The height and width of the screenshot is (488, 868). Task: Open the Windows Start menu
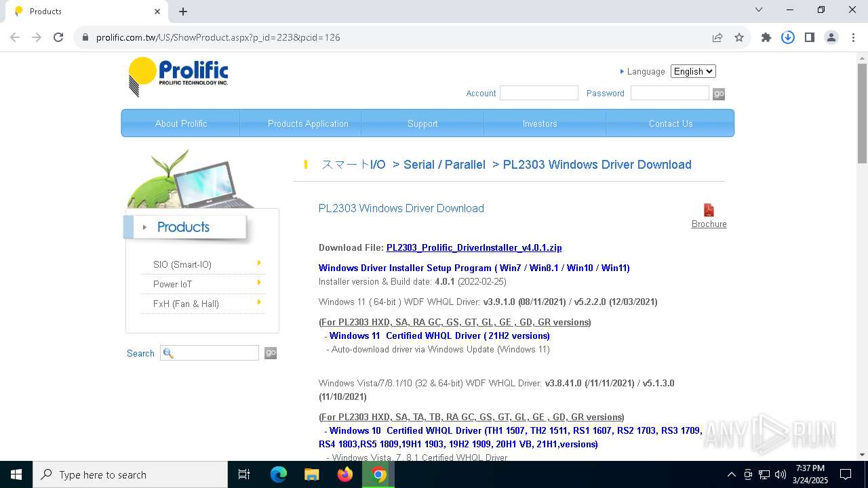tap(16, 474)
